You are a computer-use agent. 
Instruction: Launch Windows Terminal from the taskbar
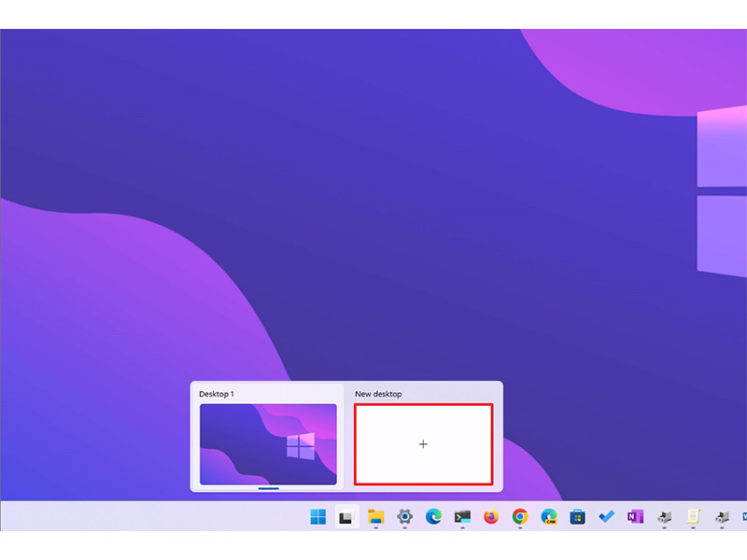[462, 516]
